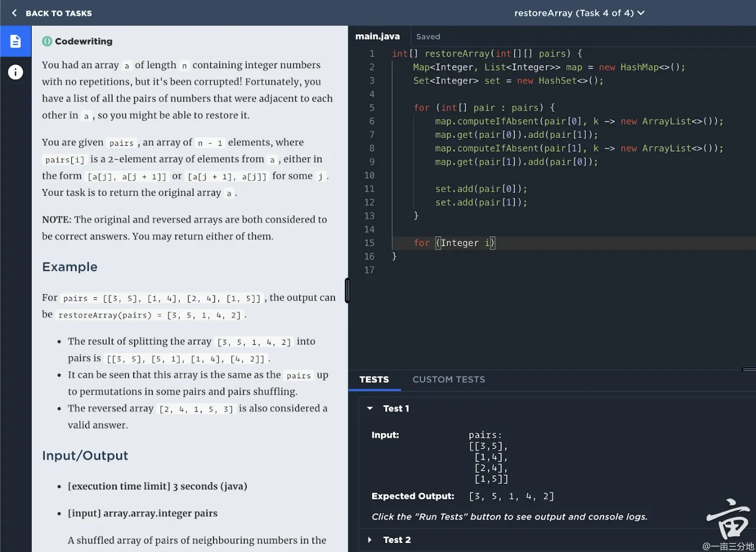Image resolution: width=756 pixels, height=552 pixels.
Task: Click the Test 1 Input label
Action: (x=385, y=435)
